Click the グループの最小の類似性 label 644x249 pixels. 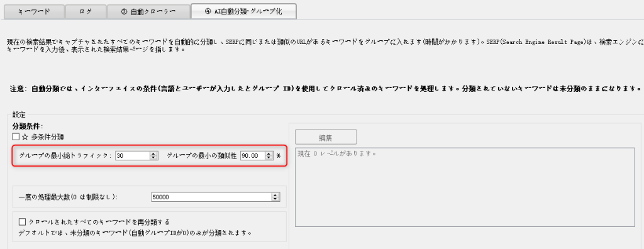click(202, 156)
